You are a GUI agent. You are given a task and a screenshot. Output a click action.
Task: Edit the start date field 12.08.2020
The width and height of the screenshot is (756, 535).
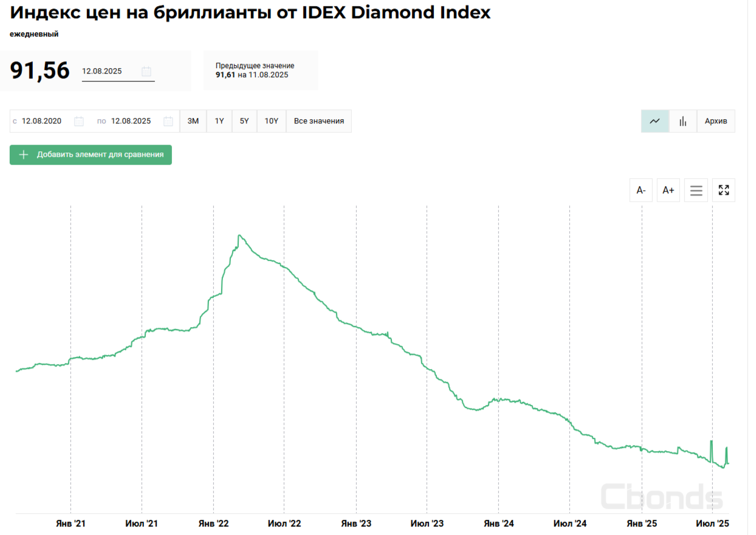pyautogui.click(x=42, y=121)
